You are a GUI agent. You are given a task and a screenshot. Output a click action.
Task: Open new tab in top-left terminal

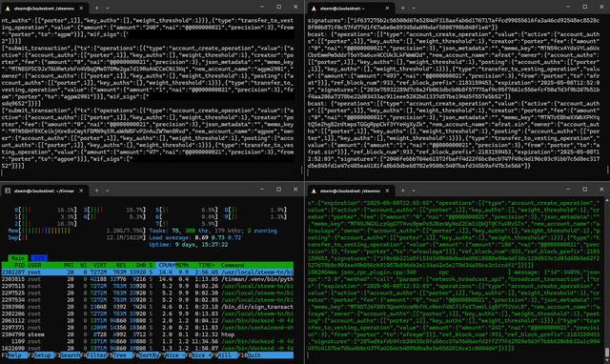(x=96, y=8)
